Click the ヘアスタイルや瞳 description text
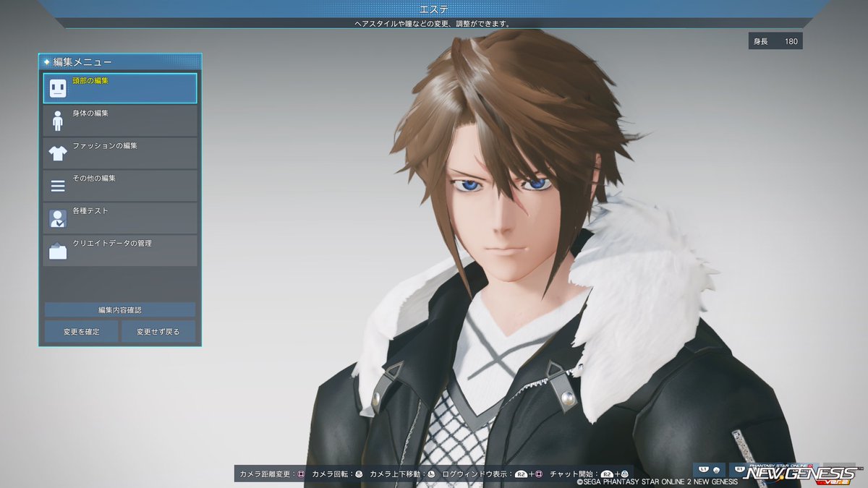Viewport: 868px width, 488px height. pos(434,23)
